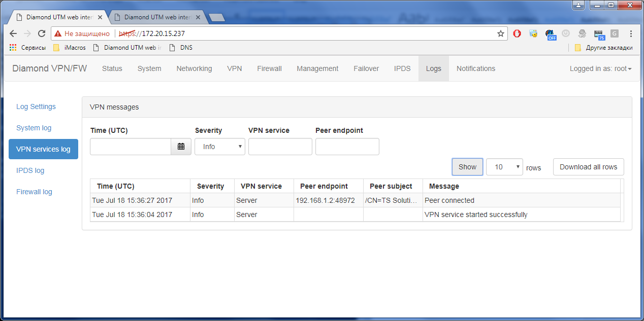
Task: Open the Chrome three-dot menu
Action: point(631,33)
